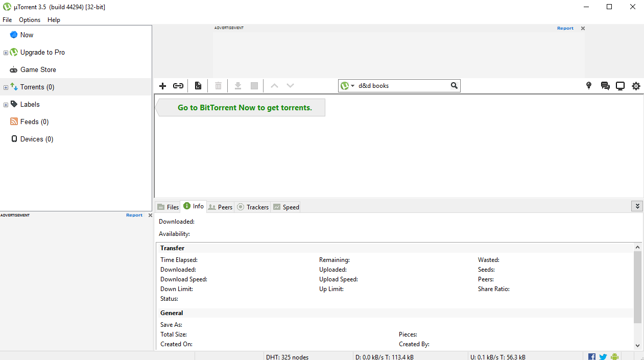
Task: Minimize the µTorrent window
Action: (586, 7)
